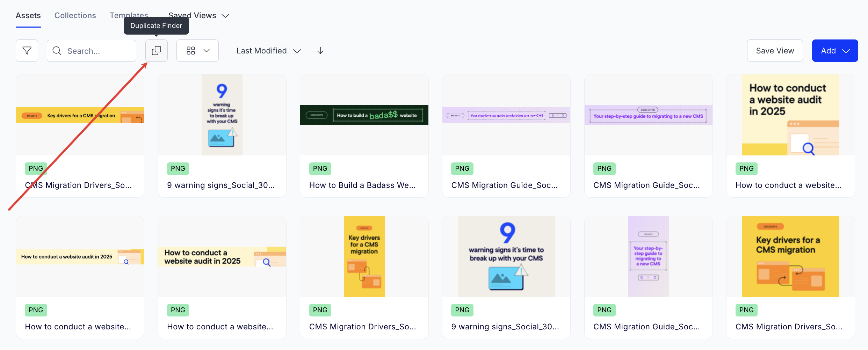Switch to the Collections tab

coord(75,15)
